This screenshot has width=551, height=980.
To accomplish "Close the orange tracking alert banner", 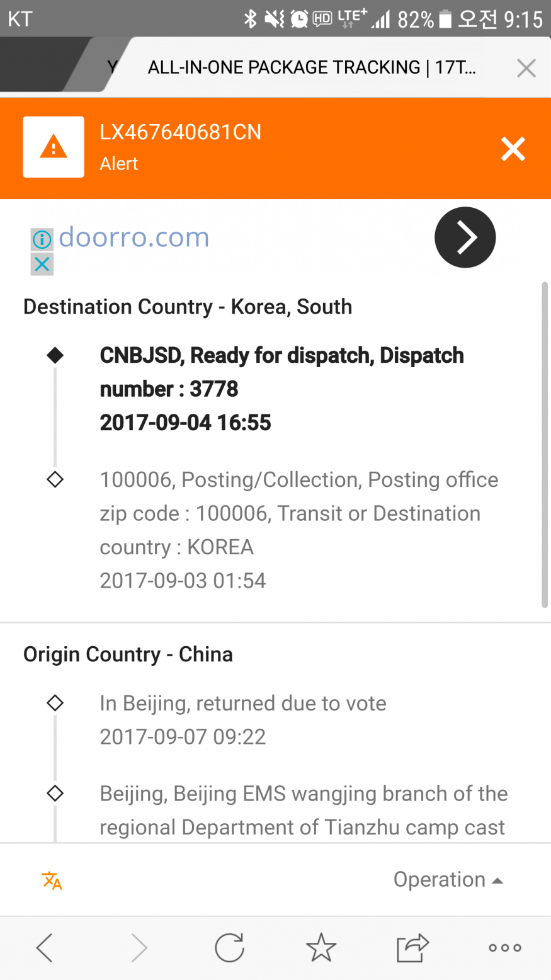I will click(x=513, y=149).
